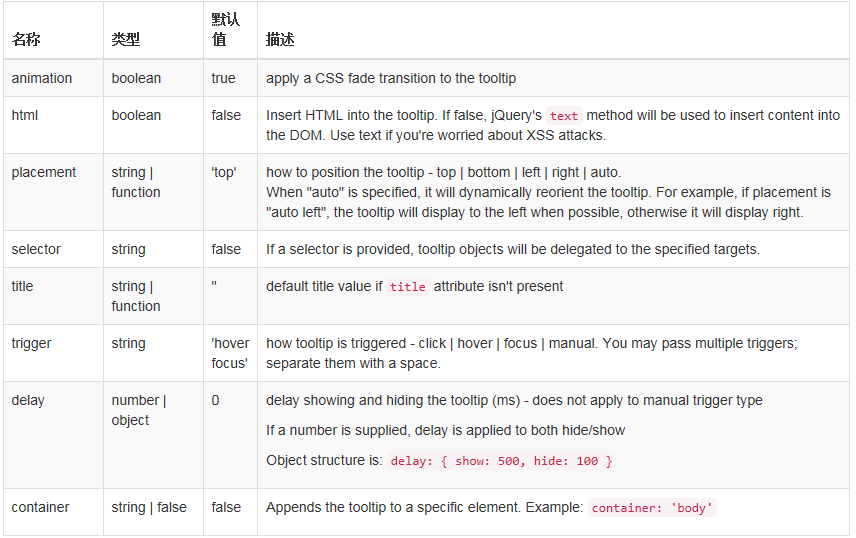Screen dimensions: 856x538
Task: Click the red 'title' code snippet
Action: tap(408, 287)
